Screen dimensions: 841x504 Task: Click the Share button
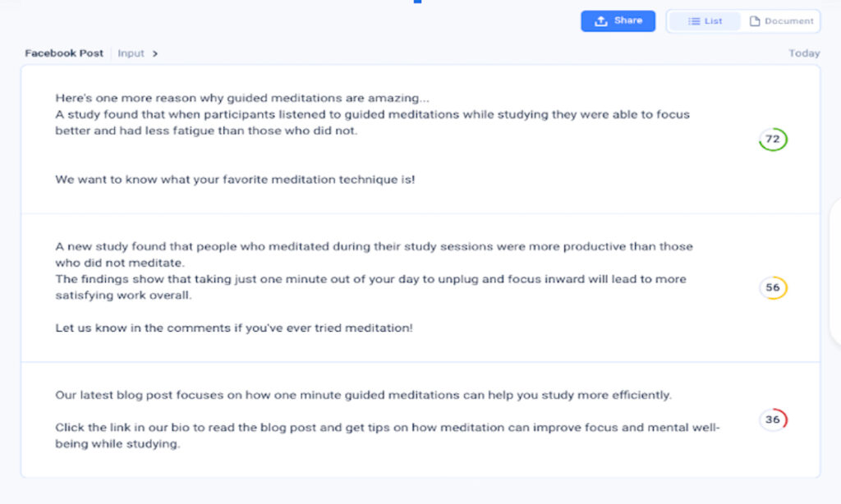[618, 21]
